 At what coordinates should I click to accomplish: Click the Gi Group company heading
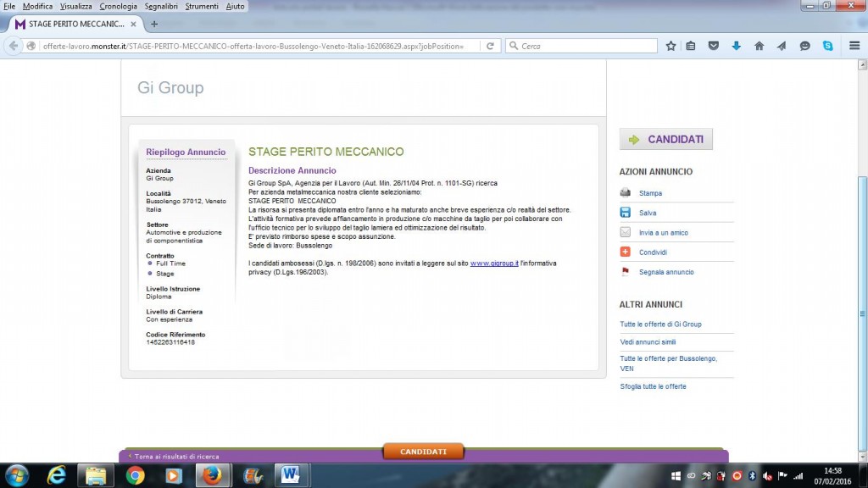[x=170, y=87]
